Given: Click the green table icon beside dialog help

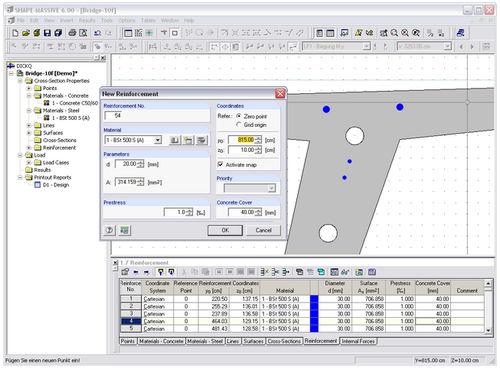Looking at the screenshot, I should 125,230.
